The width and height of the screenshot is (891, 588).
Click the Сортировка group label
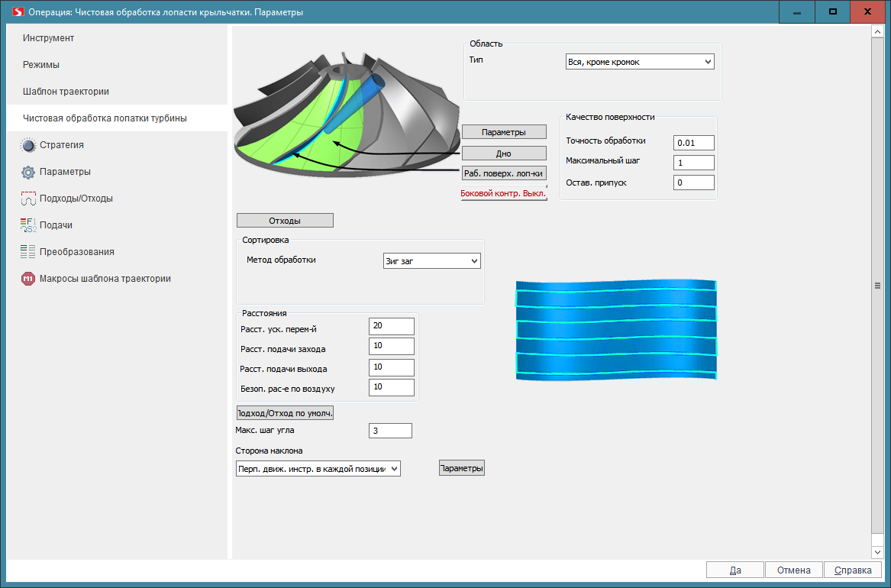(266, 240)
